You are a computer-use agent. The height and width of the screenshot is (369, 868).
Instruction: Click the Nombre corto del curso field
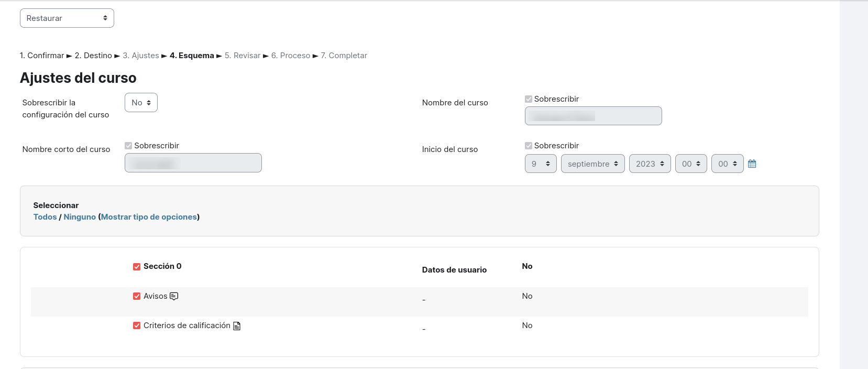pos(193,162)
